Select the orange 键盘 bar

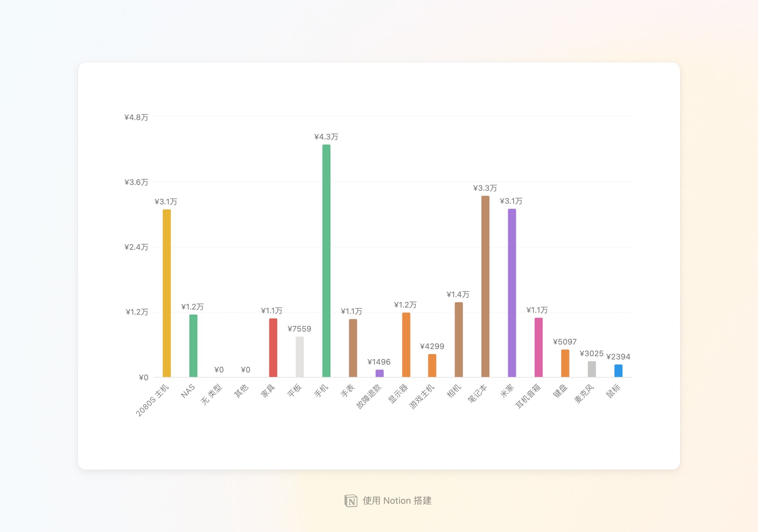click(565, 363)
